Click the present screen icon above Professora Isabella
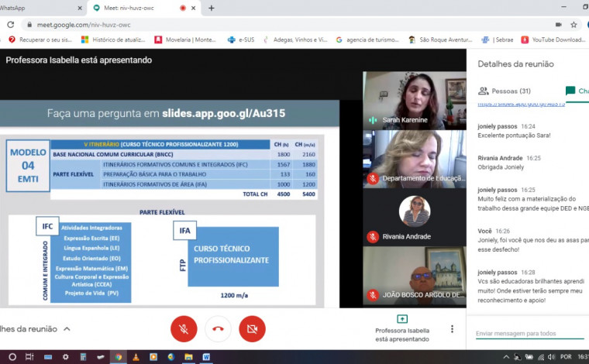 401,318
